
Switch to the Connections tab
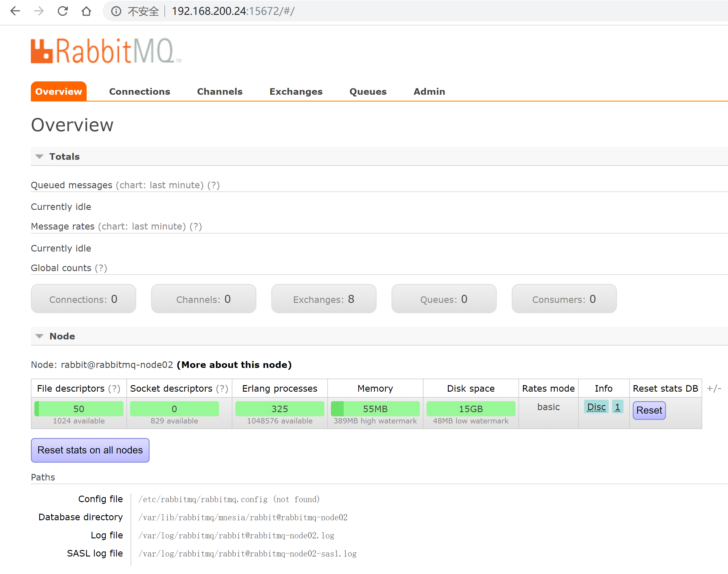pyautogui.click(x=139, y=91)
